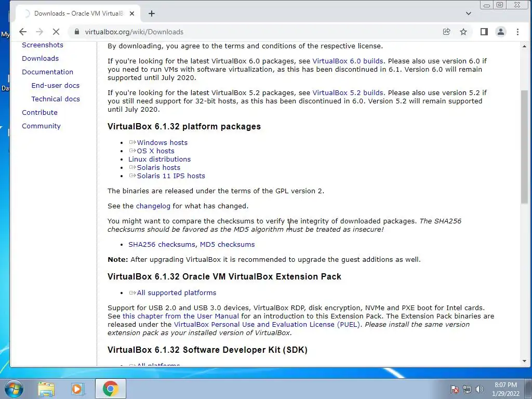Click the Action Center flag icon
Image resolution: width=532 pixels, height=399 pixels.
click(454, 389)
